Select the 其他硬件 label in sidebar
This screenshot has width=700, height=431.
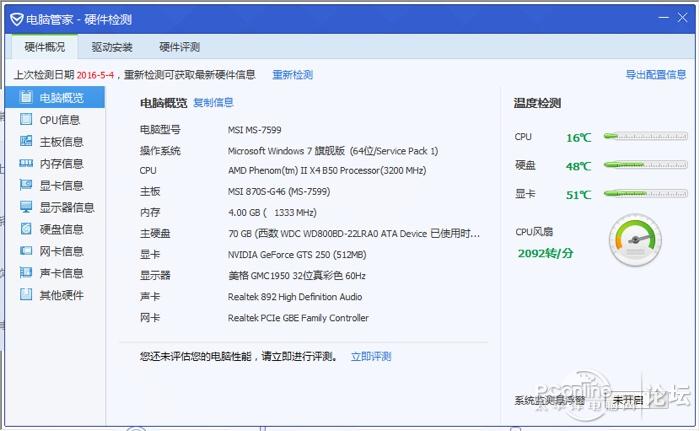[x=62, y=295]
